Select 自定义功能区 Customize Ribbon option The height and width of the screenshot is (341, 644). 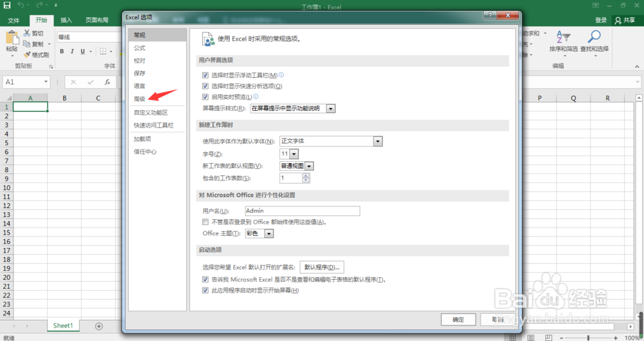point(151,112)
